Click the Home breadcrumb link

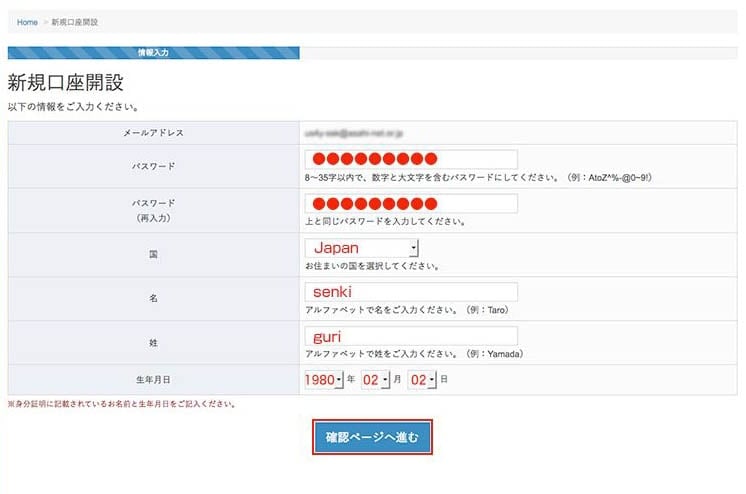(27, 22)
